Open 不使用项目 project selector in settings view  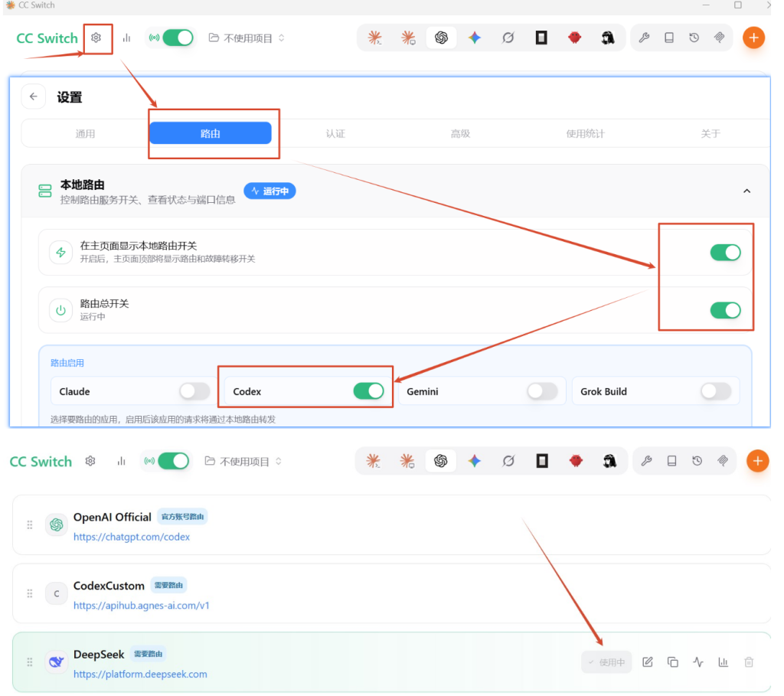247,38
